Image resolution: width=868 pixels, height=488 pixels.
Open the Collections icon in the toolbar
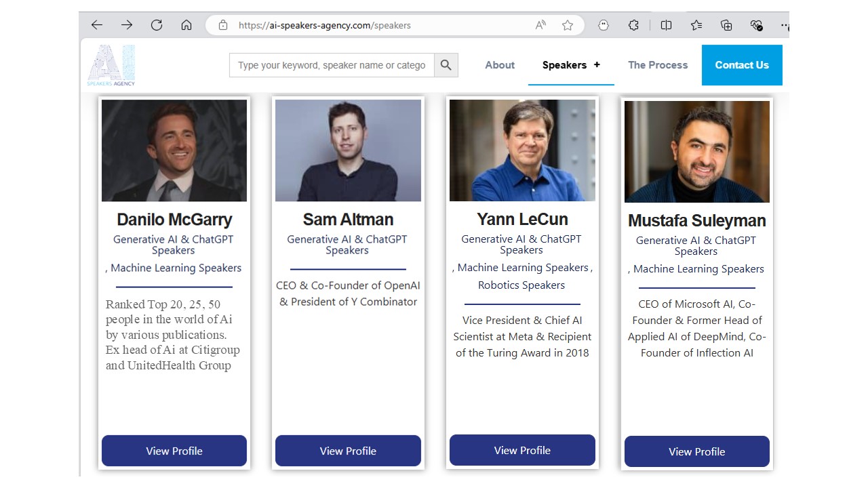pyautogui.click(x=726, y=25)
